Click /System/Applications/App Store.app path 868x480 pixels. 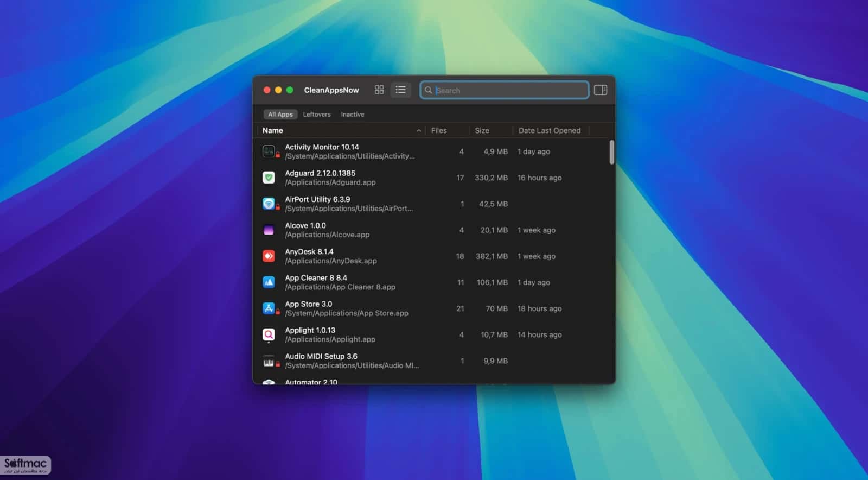tap(347, 313)
